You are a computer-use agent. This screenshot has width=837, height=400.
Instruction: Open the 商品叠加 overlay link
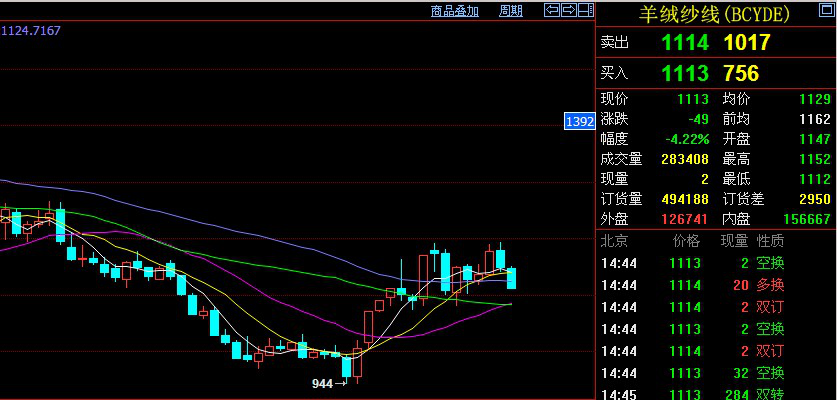(455, 11)
